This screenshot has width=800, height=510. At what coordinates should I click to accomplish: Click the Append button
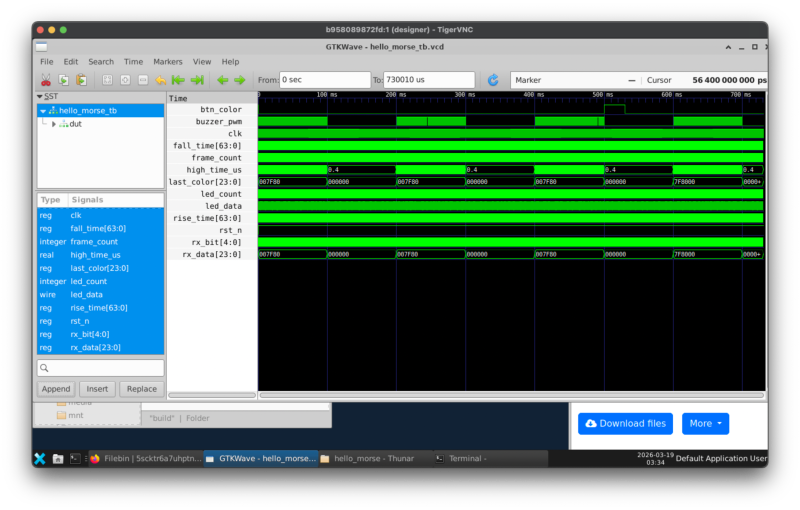click(56, 389)
